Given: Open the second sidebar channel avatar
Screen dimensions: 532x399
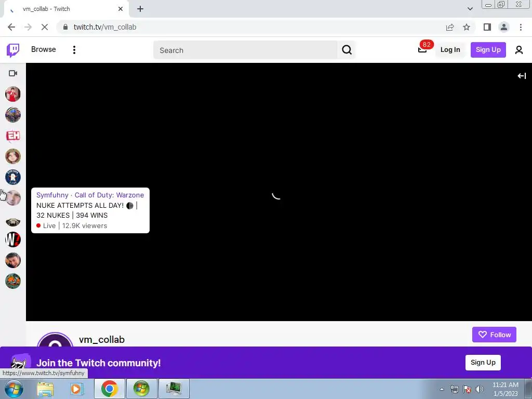Looking at the screenshot, I should (13, 115).
